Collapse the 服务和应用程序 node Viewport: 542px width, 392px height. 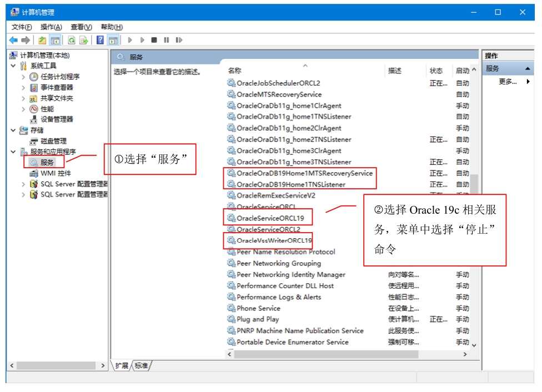[x=13, y=152]
